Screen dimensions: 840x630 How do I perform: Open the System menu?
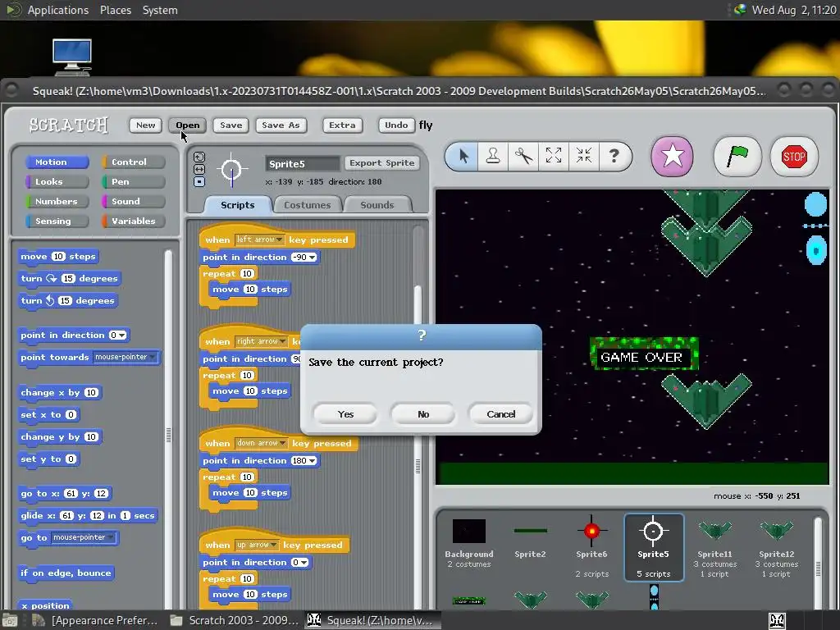160,10
